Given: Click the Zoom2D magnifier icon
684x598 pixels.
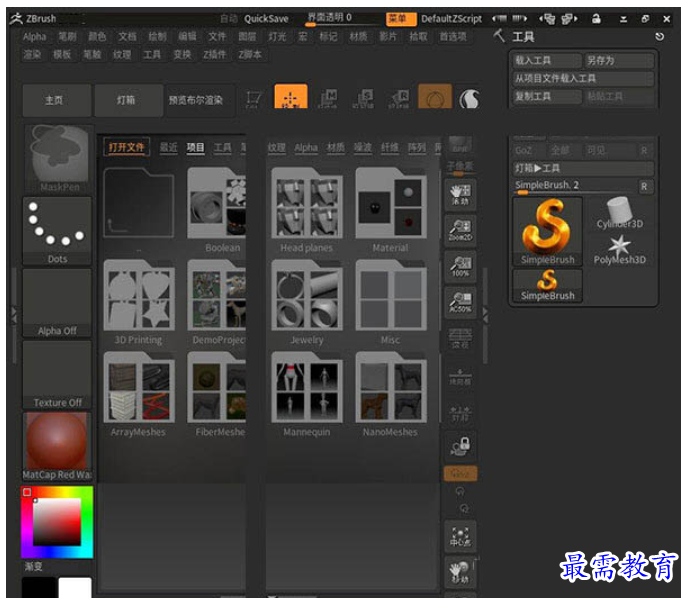Looking at the screenshot, I should pyautogui.click(x=460, y=230).
